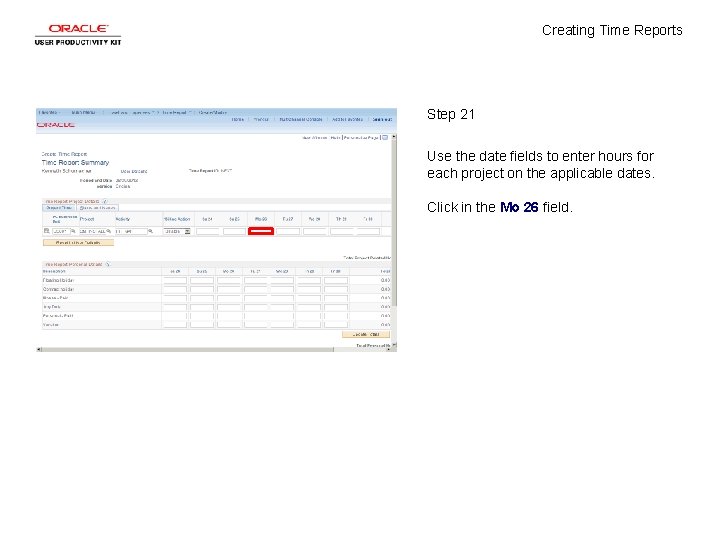Click the Vacation Su 25 field
The image size is (720, 540).
coord(202,325)
